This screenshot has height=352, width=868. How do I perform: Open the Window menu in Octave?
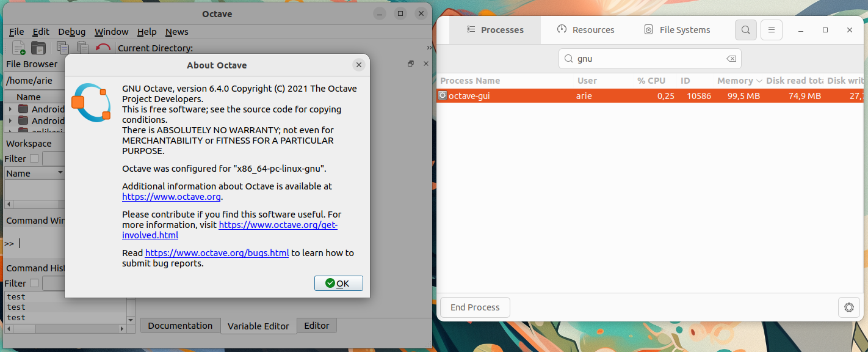111,32
